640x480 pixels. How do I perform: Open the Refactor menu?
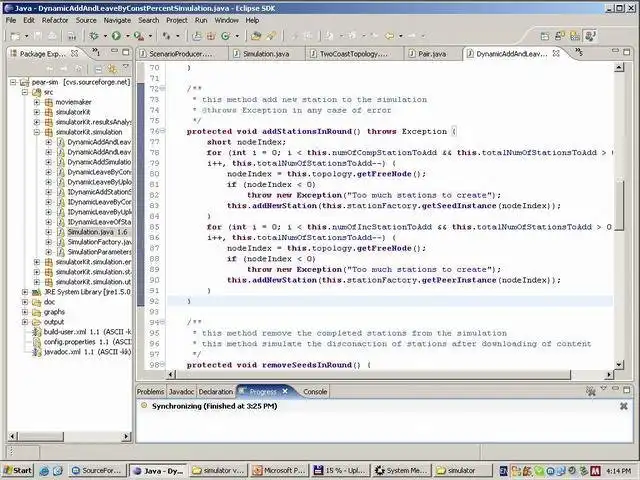tap(55, 20)
